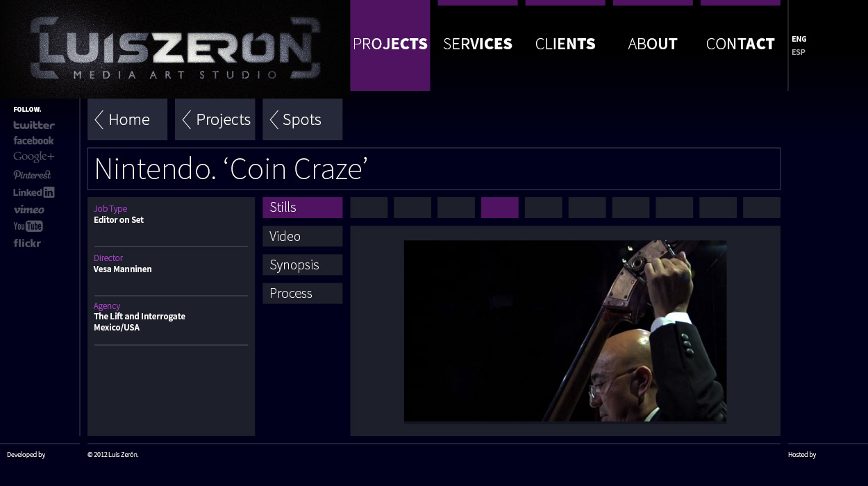Go back to Home breadcrumb
868x486 pixels.
127,119
